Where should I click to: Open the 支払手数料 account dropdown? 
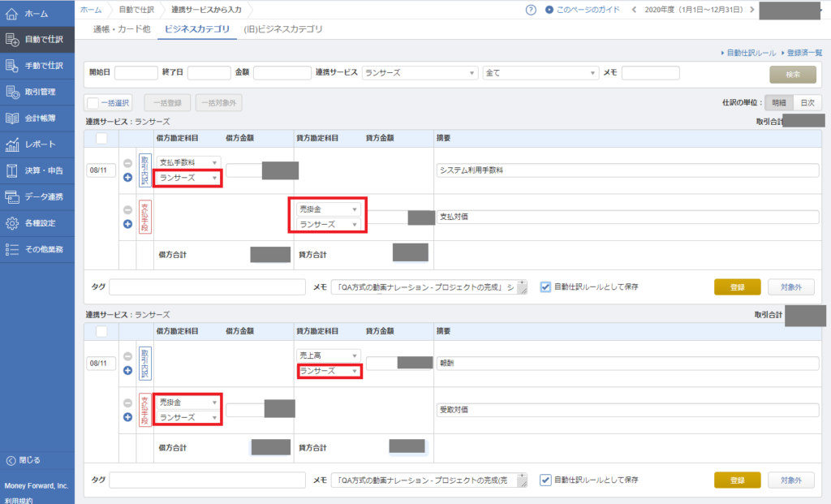point(190,162)
